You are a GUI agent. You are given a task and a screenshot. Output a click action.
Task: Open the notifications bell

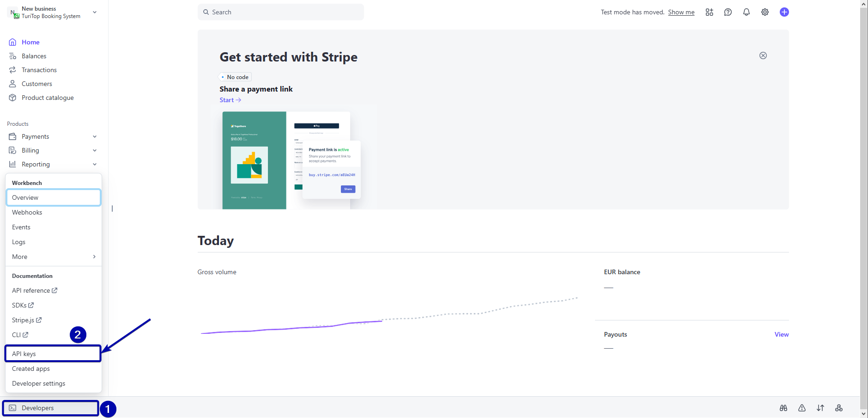[746, 12]
